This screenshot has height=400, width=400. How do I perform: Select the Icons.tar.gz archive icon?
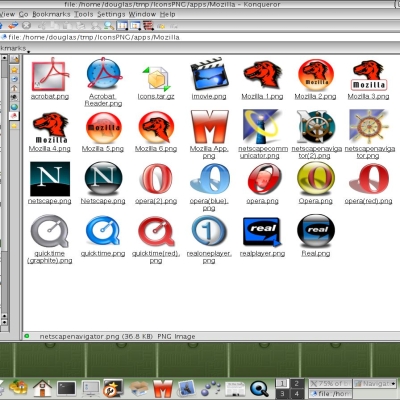pos(156,79)
